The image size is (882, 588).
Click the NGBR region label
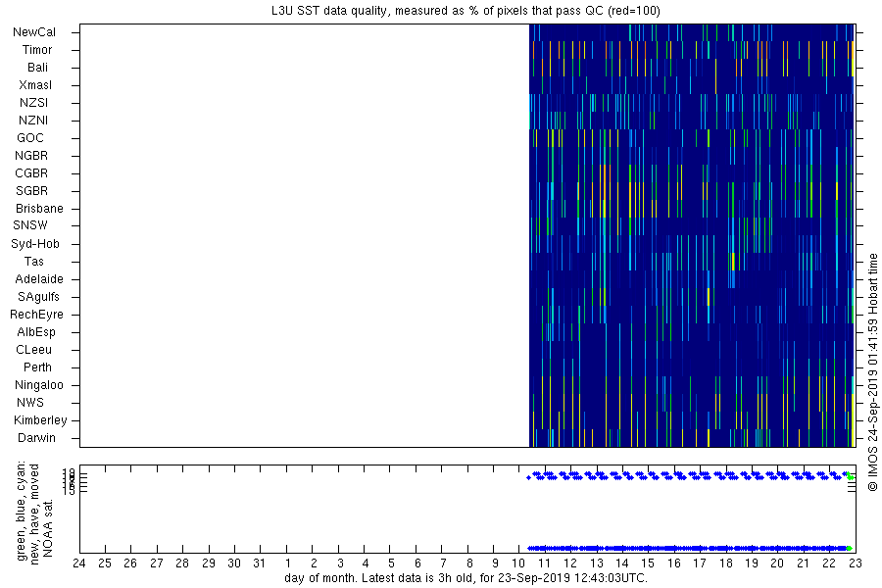(x=31, y=155)
